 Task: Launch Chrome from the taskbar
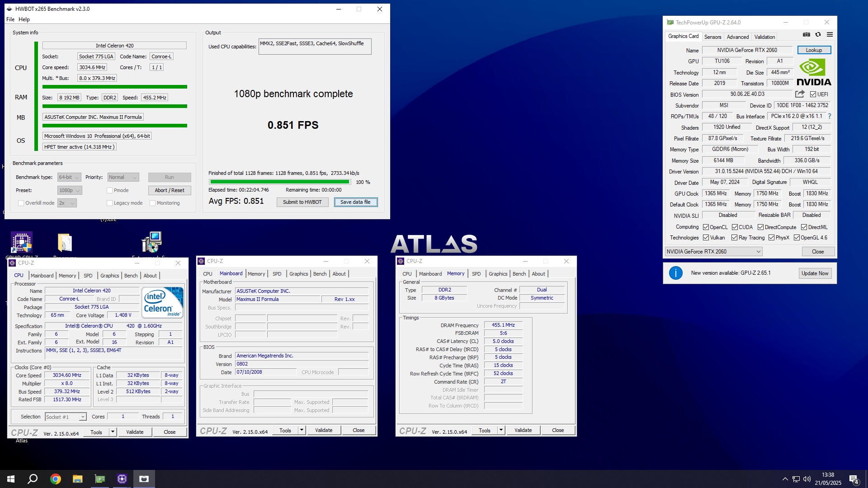[56, 479]
